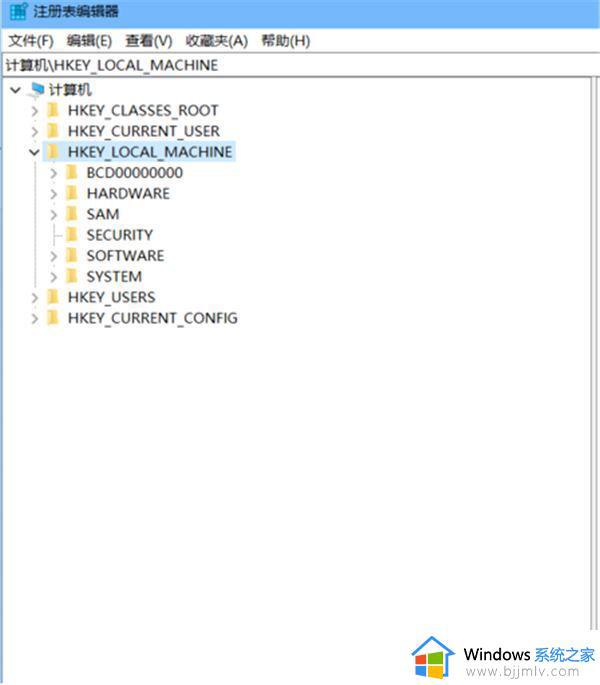Select HKEY_CURRENT_CONFIG key text
This screenshot has height=685, width=600.
[x=153, y=318]
